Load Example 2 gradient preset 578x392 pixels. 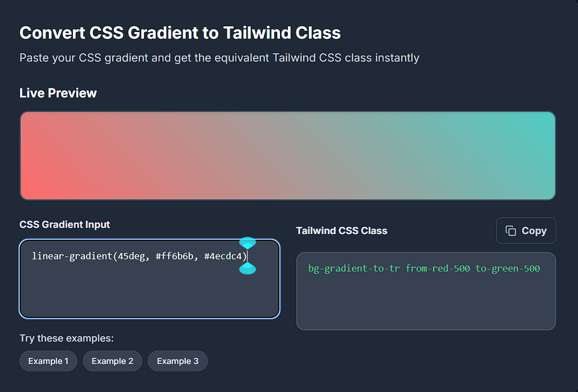click(112, 361)
